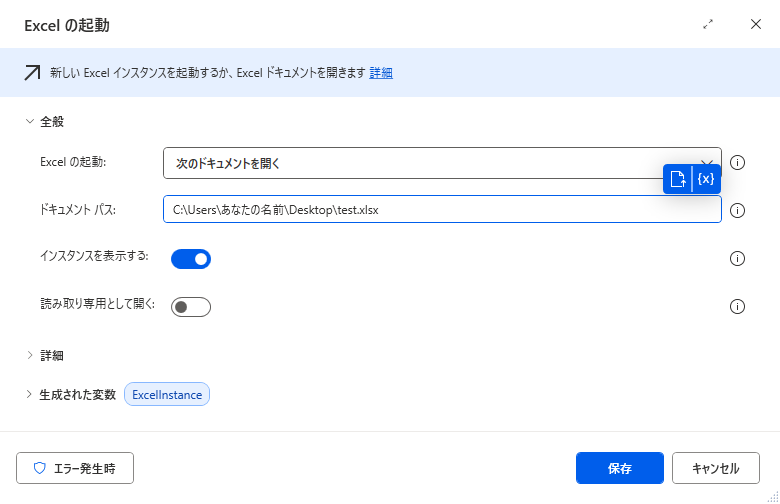Click info icon for インスタンスを表示する

(737, 259)
